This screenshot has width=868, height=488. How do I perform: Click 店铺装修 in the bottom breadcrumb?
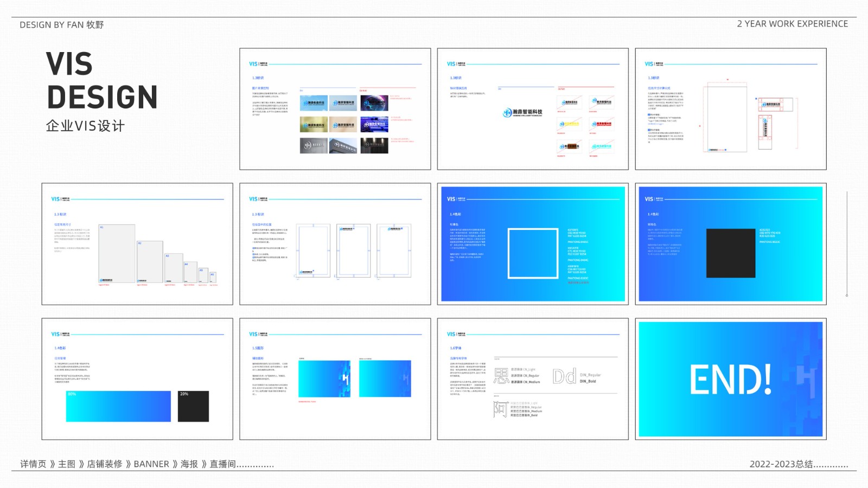point(105,464)
